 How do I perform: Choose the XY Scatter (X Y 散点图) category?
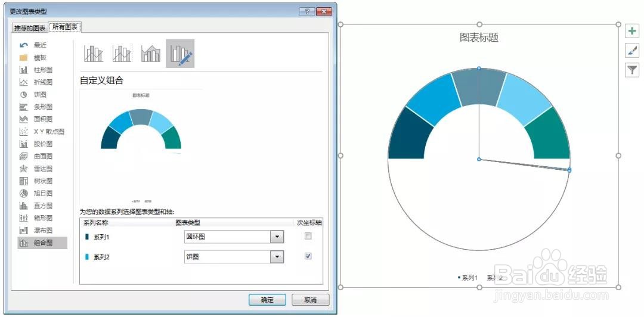42,132
